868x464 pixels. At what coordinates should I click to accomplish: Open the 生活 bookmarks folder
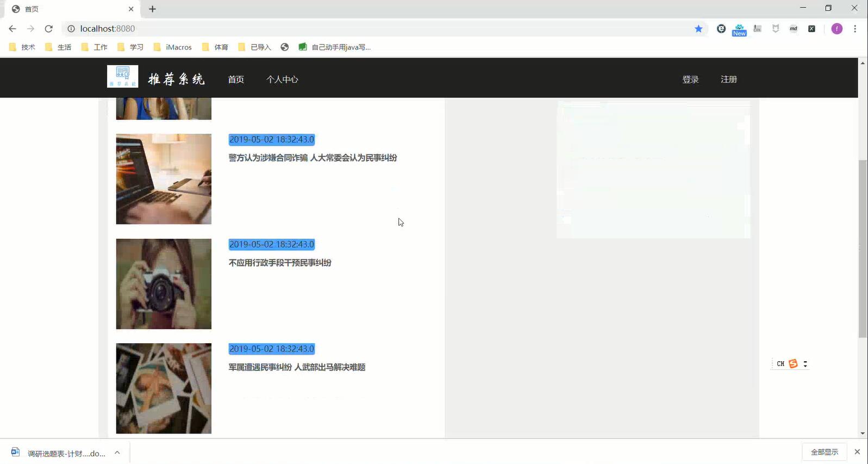tap(58, 47)
